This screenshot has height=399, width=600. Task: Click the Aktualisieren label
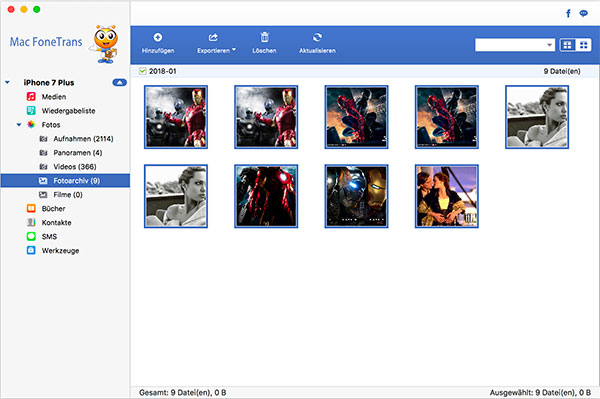317,50
